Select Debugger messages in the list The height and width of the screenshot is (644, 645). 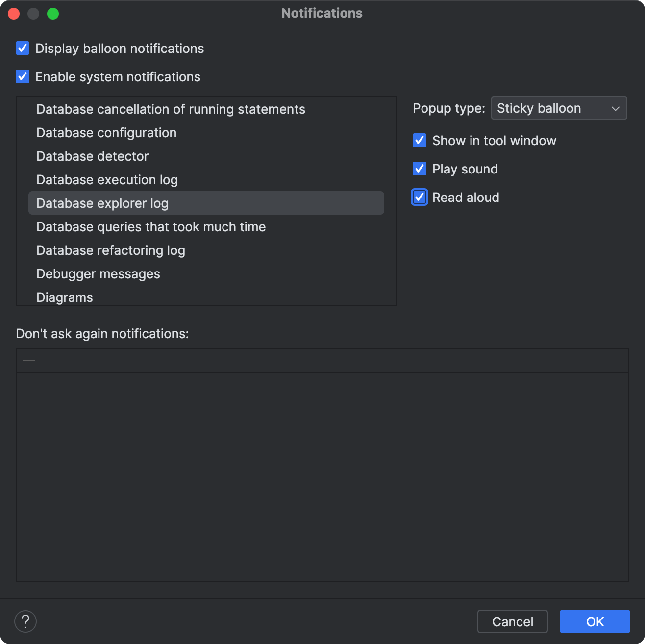coord(98,273)
